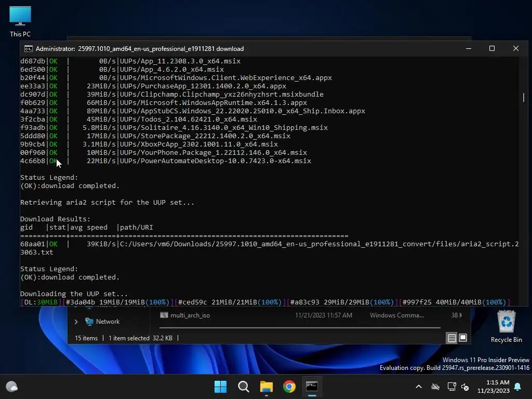This screenshot has height=399, width=532.
Task: Expand the Network tree item in Explorer
Action: (x=76, y=322)
